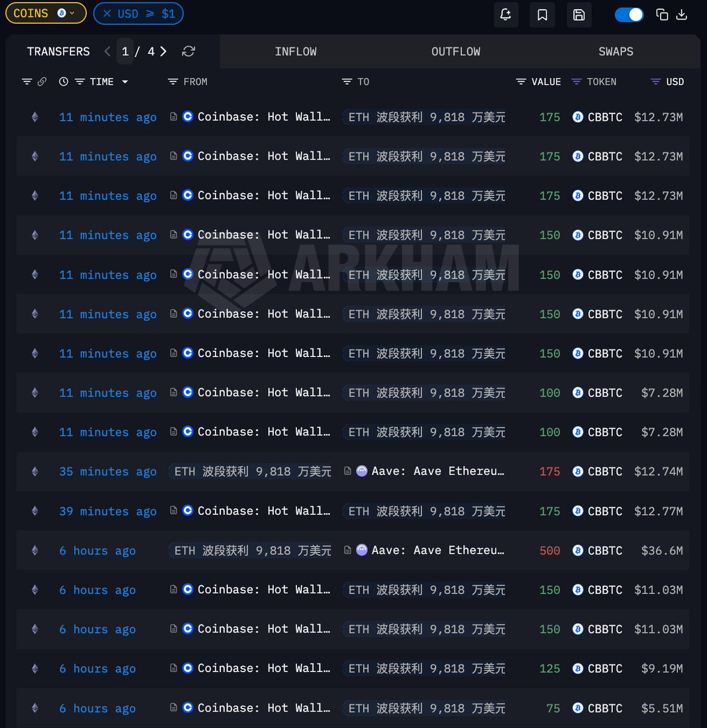Click CBBTC token logo in $5.51M row
This screenshot has width=707, height=728.
(x=578, y=708)
